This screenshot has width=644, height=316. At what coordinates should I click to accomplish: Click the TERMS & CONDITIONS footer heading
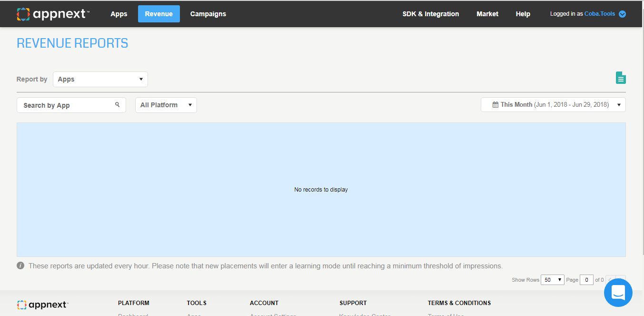[x=459, y=303]
